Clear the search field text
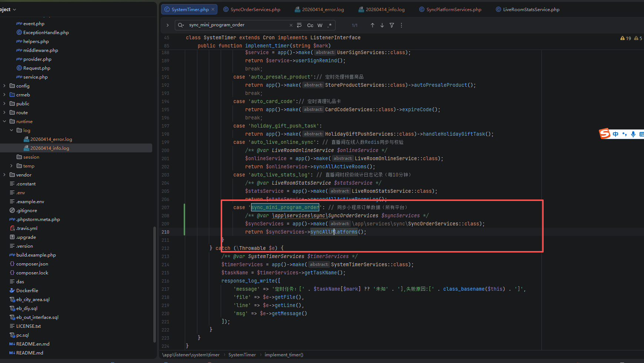This screenshot has height=363, width=644. [x=291, y=25]
